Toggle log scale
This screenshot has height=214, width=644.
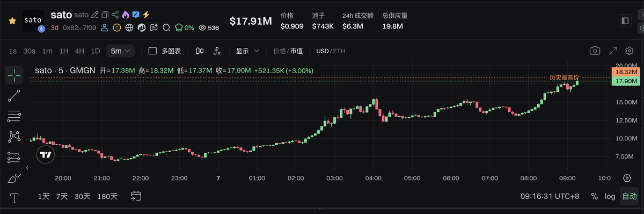click(610, 196)
